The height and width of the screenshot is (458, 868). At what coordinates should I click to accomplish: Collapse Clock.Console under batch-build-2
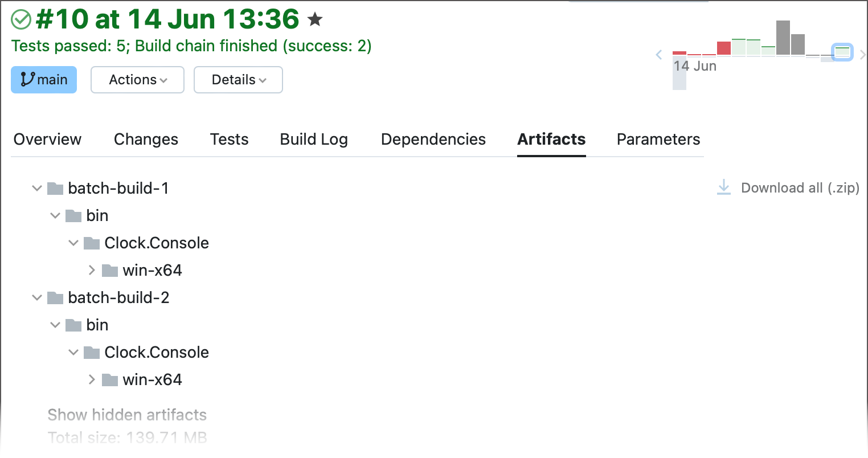[x=73, y=352]
